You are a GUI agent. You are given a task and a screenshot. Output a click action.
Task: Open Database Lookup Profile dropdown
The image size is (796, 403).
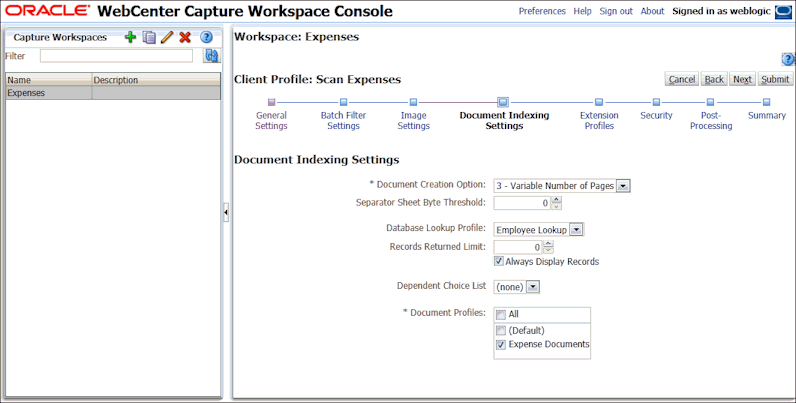(x=576, y=230)
